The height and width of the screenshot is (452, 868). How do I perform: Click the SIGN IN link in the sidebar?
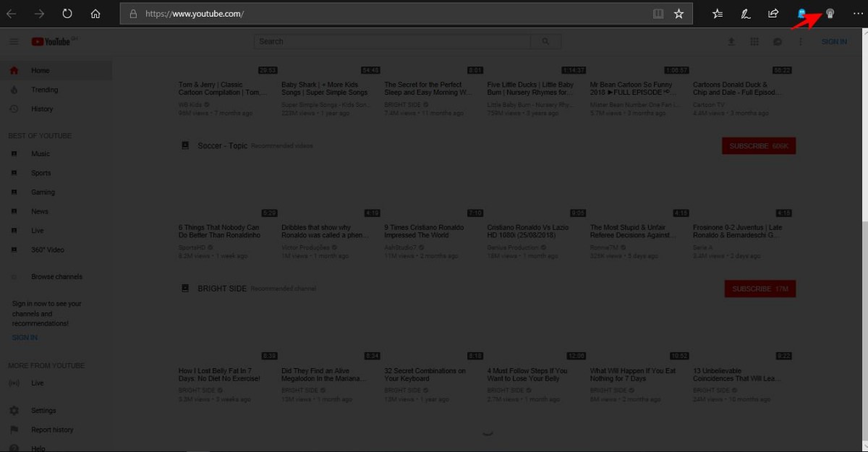(x=25, y=338)
